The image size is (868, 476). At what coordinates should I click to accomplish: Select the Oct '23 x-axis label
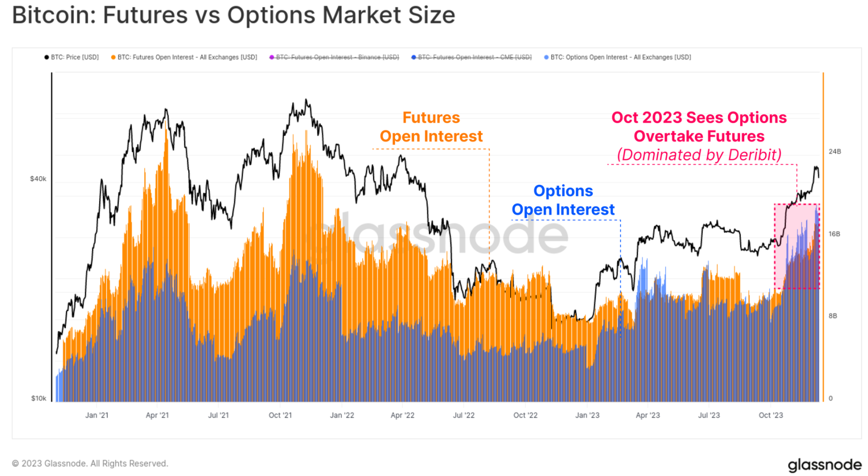tap(771, 415)
